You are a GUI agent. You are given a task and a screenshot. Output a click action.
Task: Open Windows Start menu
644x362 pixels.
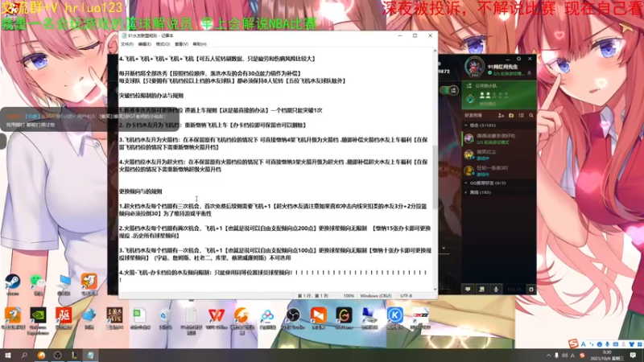[8, 356]
